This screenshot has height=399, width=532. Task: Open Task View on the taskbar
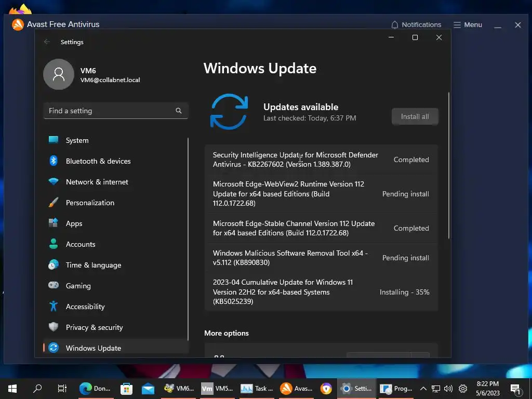62,389
